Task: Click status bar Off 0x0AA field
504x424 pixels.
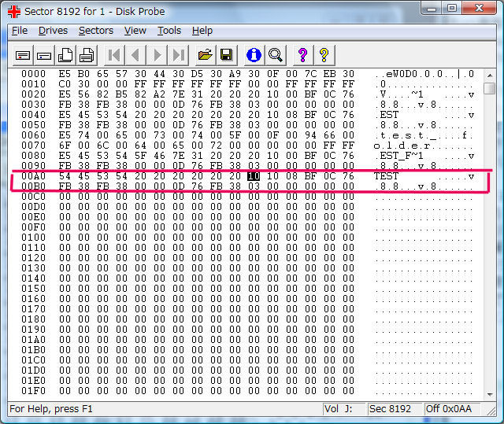Action: (x=452, y=409)
